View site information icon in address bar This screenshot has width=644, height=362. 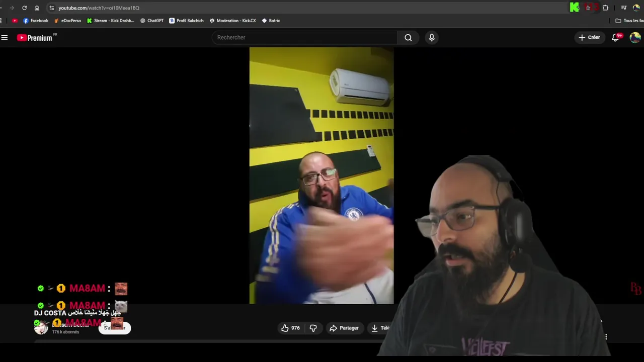(51, 8)
